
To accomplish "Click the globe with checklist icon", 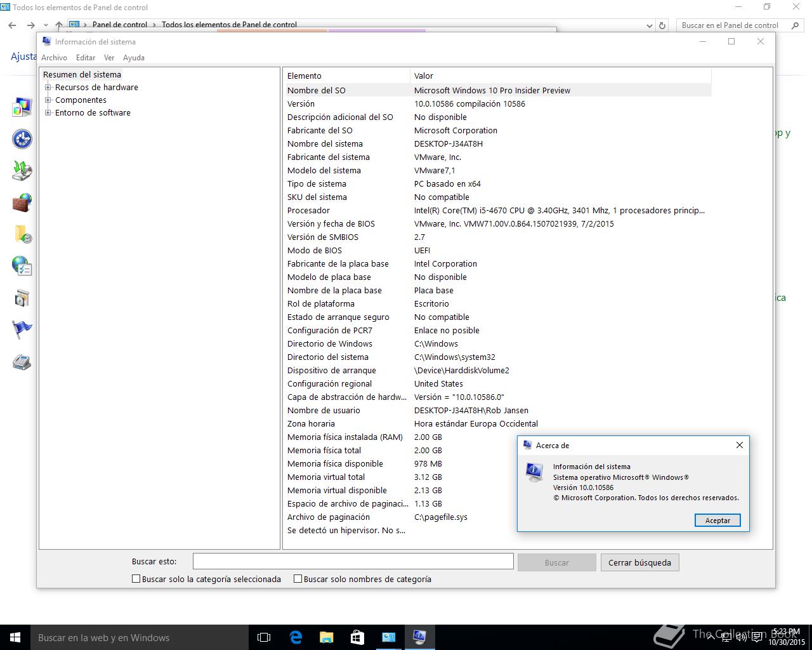I will [22, 266].
